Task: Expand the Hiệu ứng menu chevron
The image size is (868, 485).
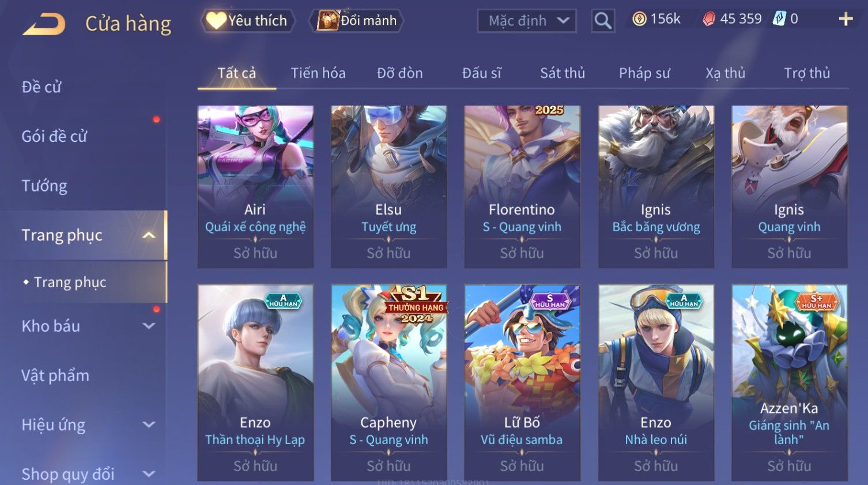Action: tap(149, 424)
